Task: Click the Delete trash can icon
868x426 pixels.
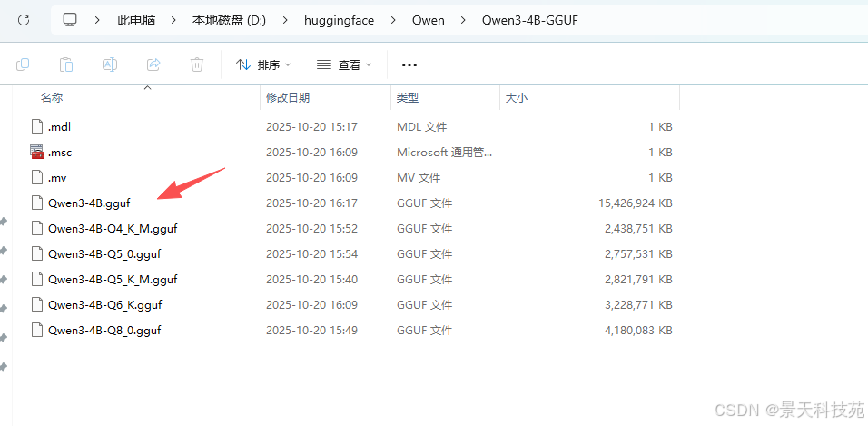Action: coord(196,64)
